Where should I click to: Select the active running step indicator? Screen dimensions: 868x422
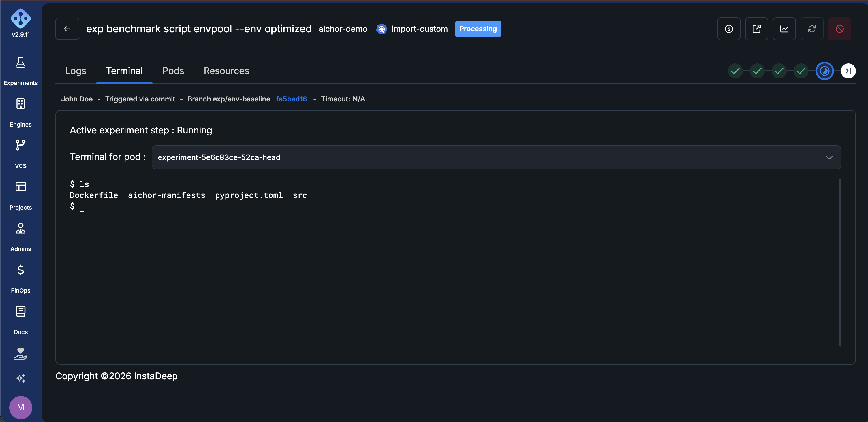[x=824, y=71]
